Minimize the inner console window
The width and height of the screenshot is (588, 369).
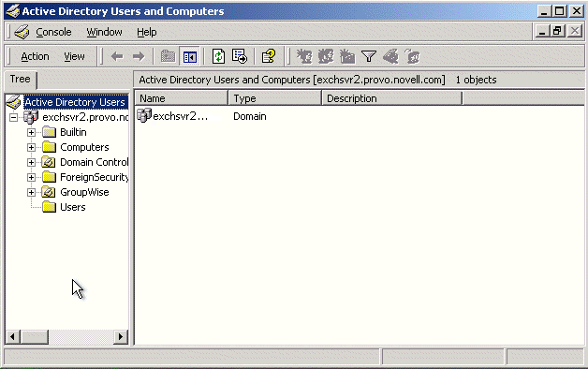tap(542, 31)
